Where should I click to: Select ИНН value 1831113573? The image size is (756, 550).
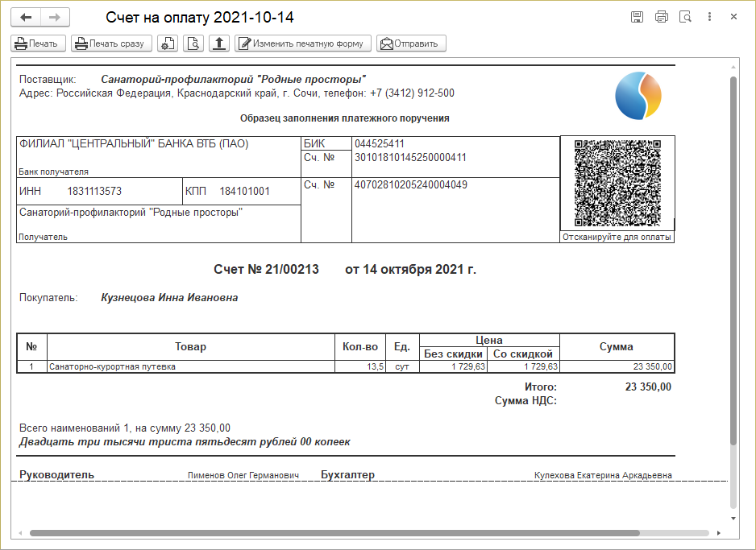pos(94,191)
